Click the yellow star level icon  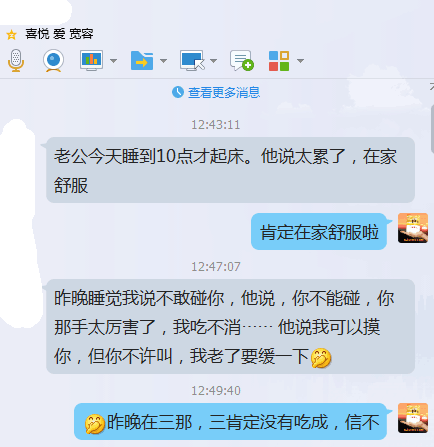(x=12, y=35)
